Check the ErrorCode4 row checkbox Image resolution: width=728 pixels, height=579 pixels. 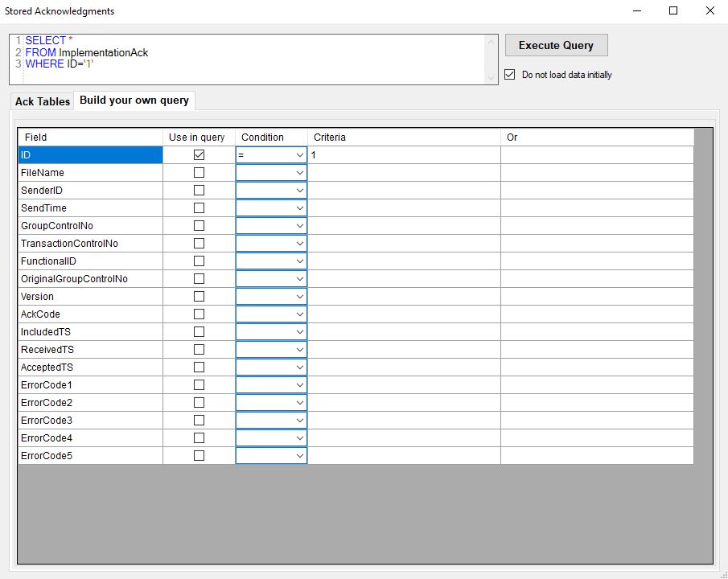(199, 437)
